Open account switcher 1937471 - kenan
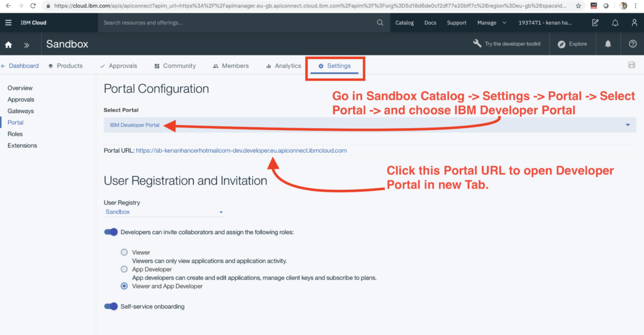This screenshot has width=644, height=335. [545, 23]
